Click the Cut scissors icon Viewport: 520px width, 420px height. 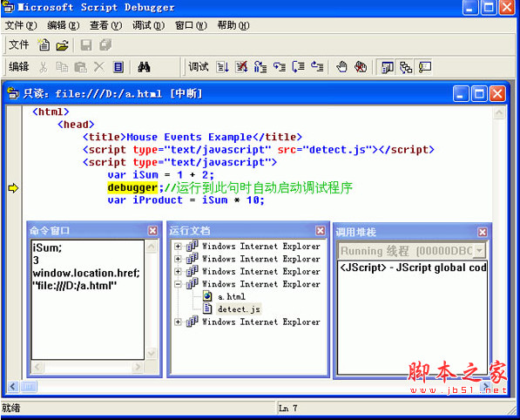point(43,67)
